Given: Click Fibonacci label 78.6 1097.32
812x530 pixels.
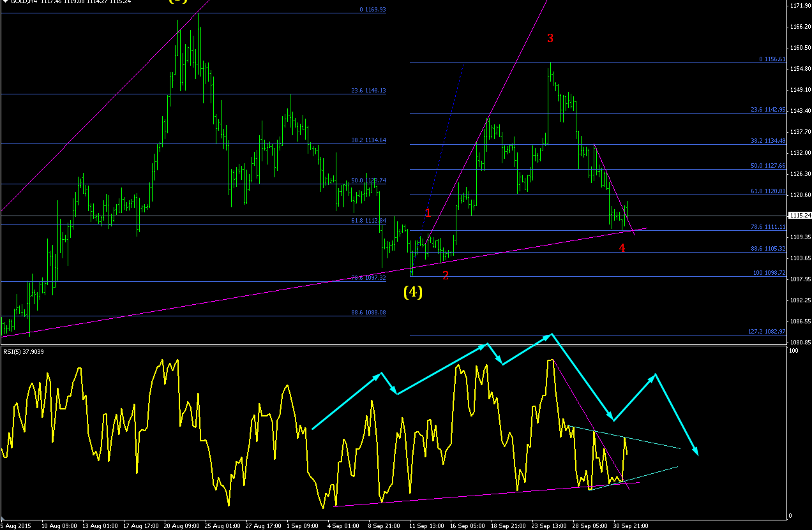Looking at the screenshot, I should tap(368, 278).
